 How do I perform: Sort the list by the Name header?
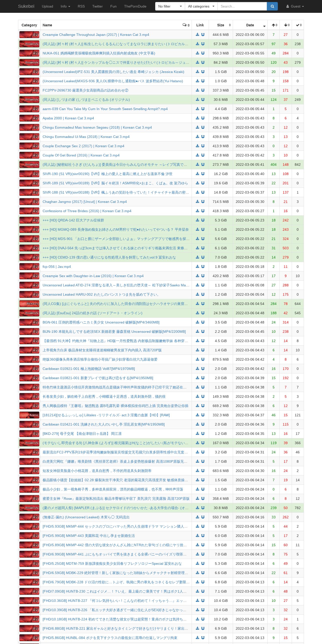pyautogui.click(x=47, y=25)
